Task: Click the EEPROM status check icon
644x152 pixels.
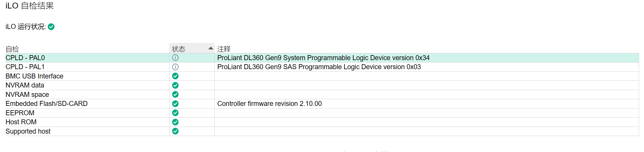Action: tap(175, 113)
